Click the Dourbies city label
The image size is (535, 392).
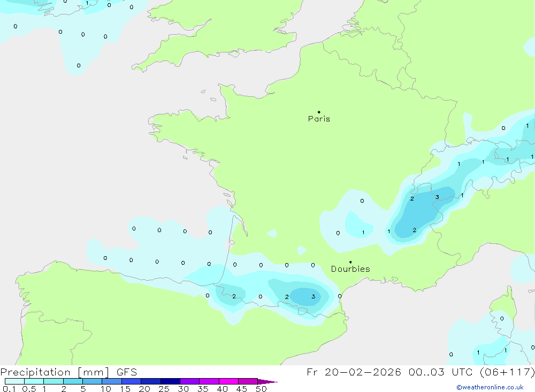pyautogui.click(x=350, y=269)
